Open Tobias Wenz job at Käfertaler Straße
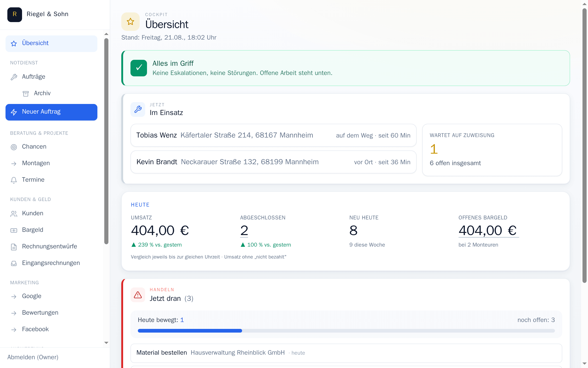 [x=273, y=135]
